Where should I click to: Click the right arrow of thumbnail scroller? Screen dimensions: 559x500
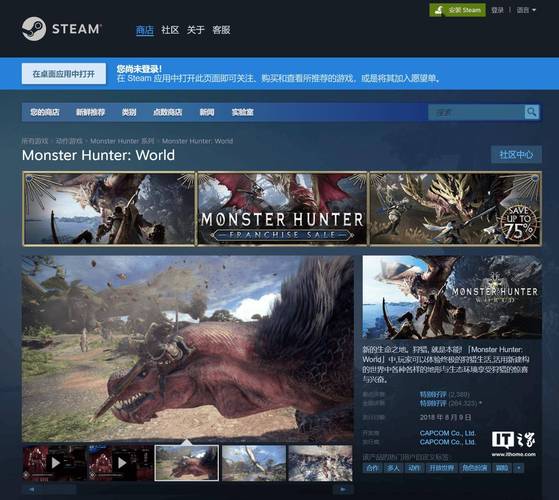[x=343, y=489]
